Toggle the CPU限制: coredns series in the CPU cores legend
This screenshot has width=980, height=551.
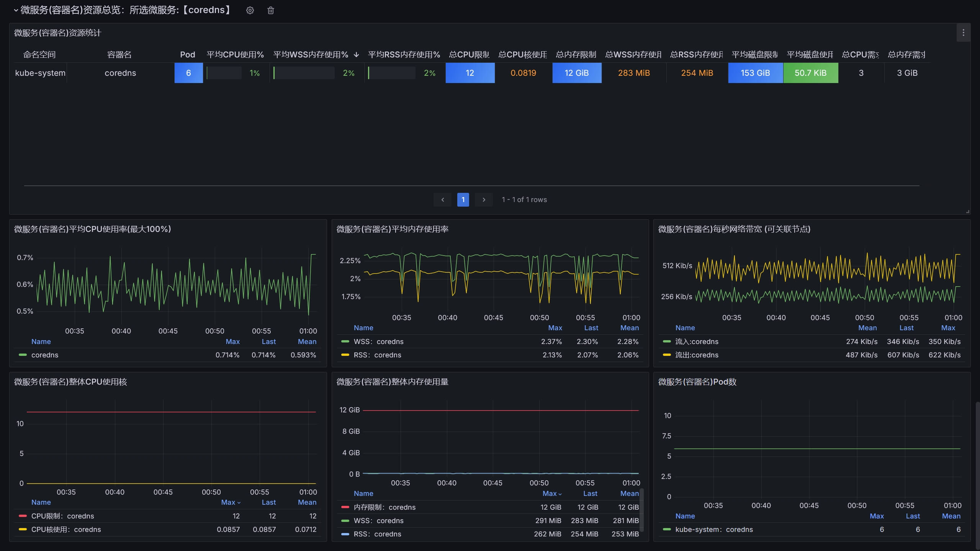coord(62,516)
